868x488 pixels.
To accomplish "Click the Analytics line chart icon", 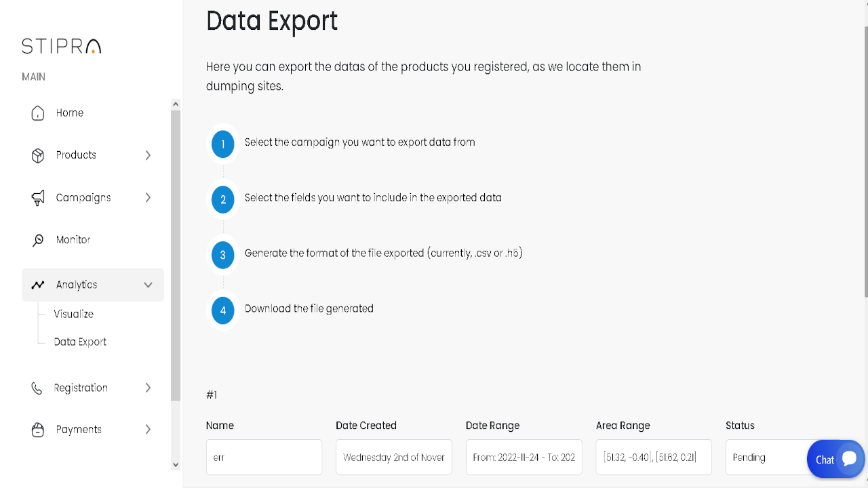I will (38, 285).
